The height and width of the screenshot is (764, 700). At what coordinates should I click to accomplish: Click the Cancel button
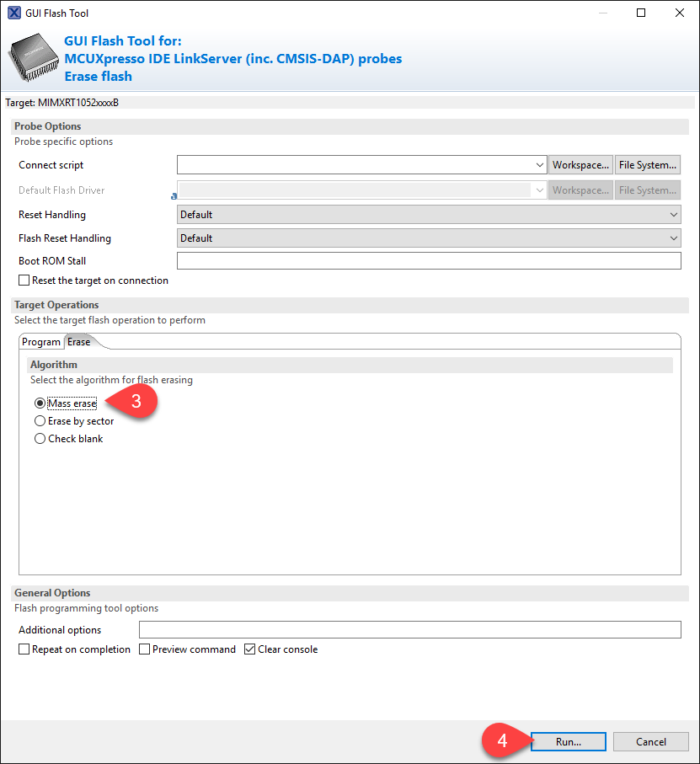point(651,742)
